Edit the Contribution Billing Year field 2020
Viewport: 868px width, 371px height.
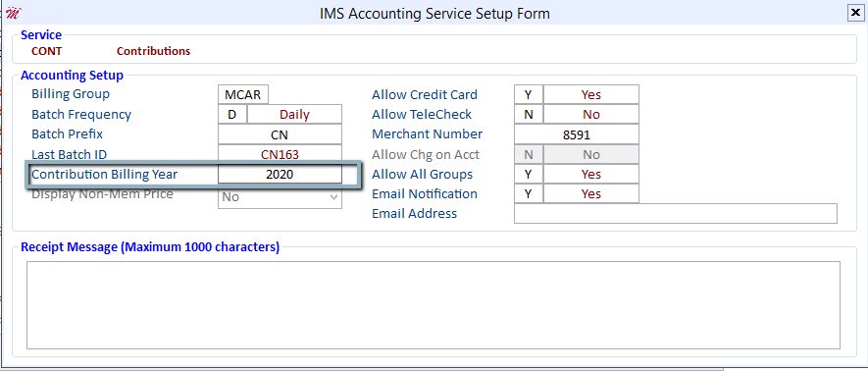coord(280,175)
